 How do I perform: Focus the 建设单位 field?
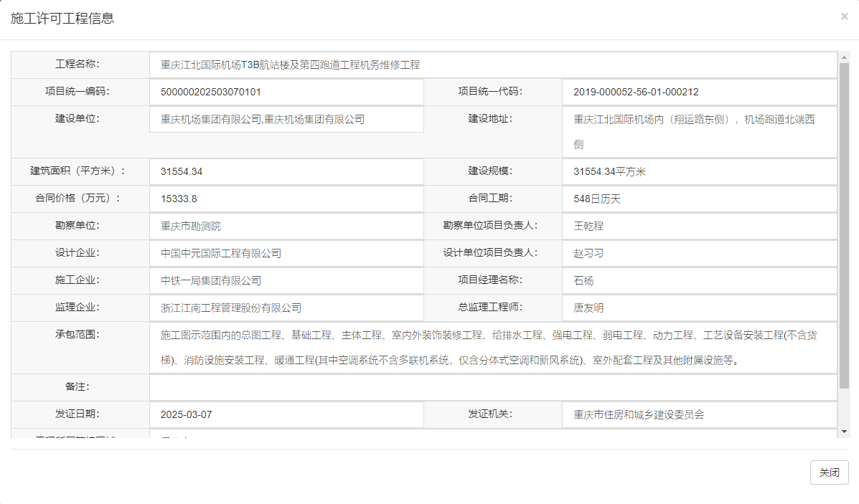click(286, 119)
